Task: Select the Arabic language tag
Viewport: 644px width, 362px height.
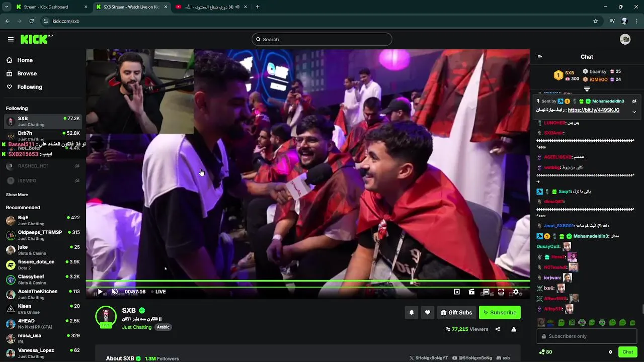Action: point(163,327)
